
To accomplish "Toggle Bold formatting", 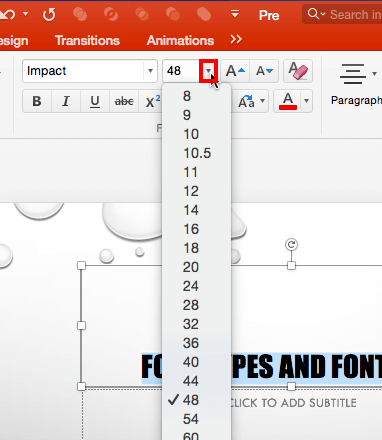I will [x=37, y=101].
